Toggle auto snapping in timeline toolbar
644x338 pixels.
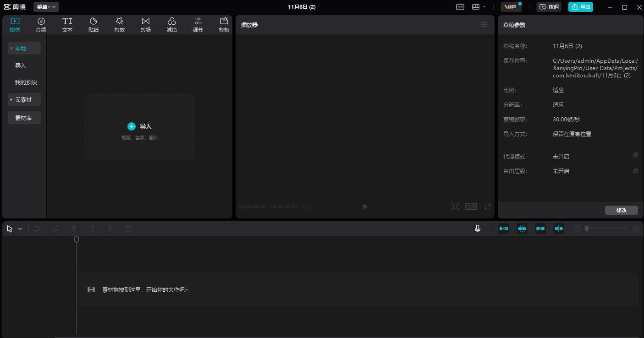(x=522, y=229)
